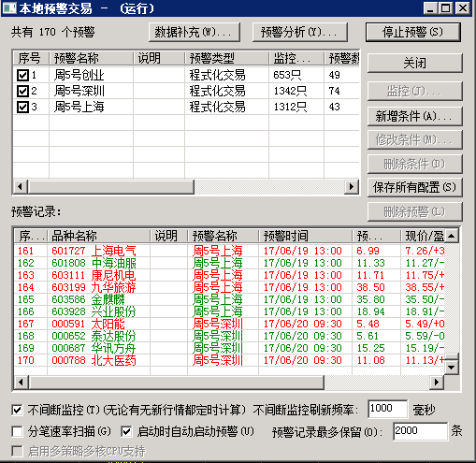
Task: Disable 不间断监控 continuous monitoring checkbox
Action: (x=17, y=410)
